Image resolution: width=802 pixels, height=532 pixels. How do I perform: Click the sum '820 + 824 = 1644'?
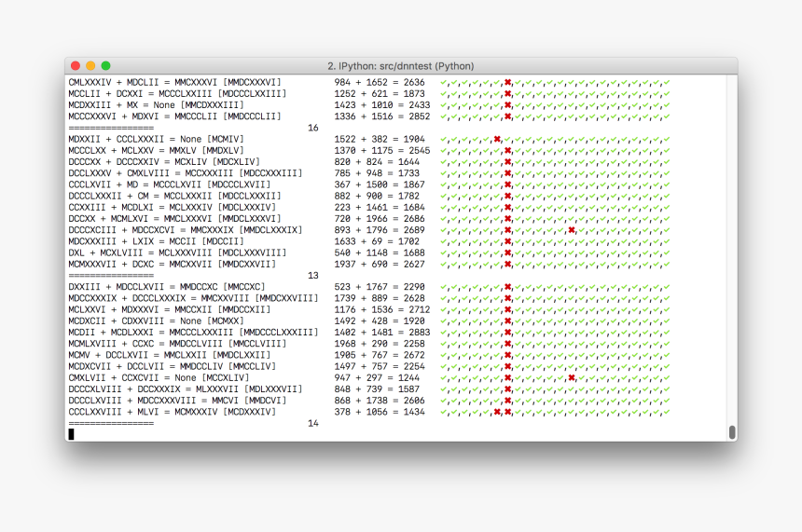coord(377,161)
